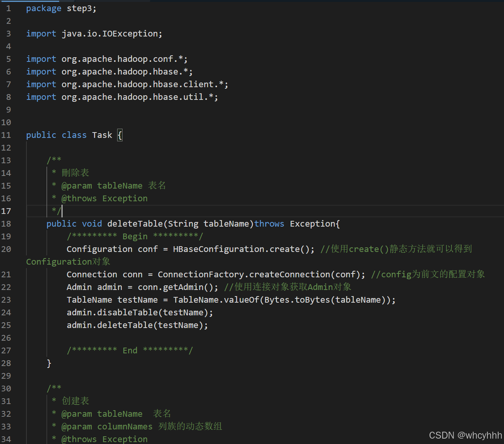Click "org.apache.hadoop.hbase.client.*;" import text
The width and height of the screenshot is (504, 444).
pyautogui.click(x=145, y=84)
